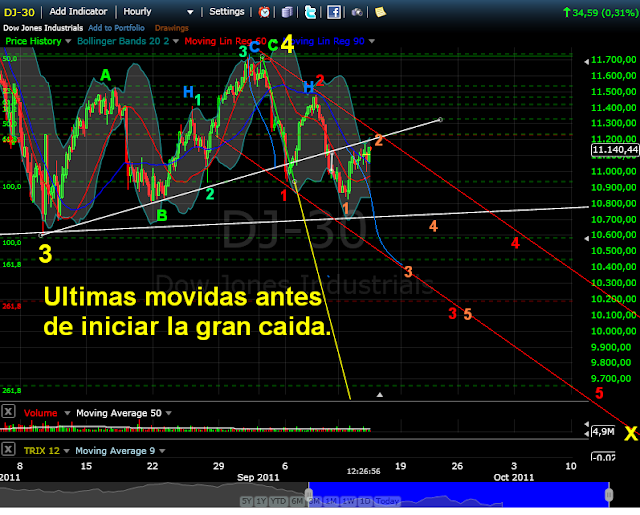Click the Sep 2011 date axis label
This screenshot has width=640, height=515.
pos(258,477)
